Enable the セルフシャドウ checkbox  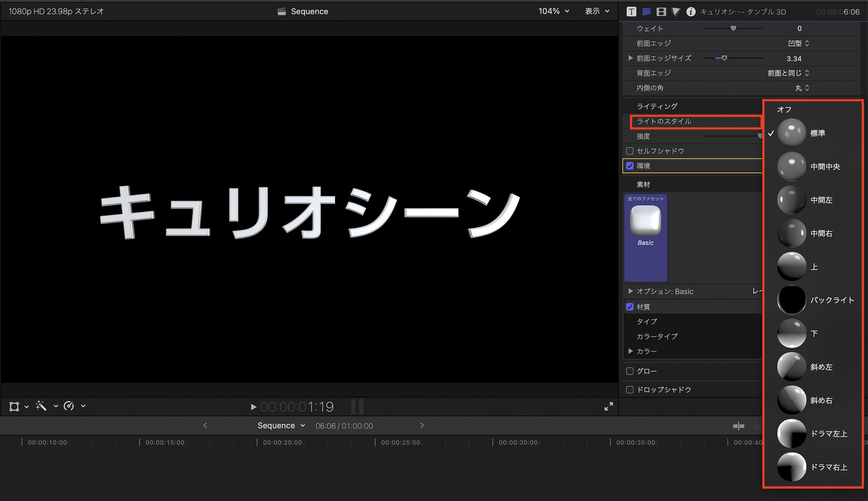(x=630, y=151)
